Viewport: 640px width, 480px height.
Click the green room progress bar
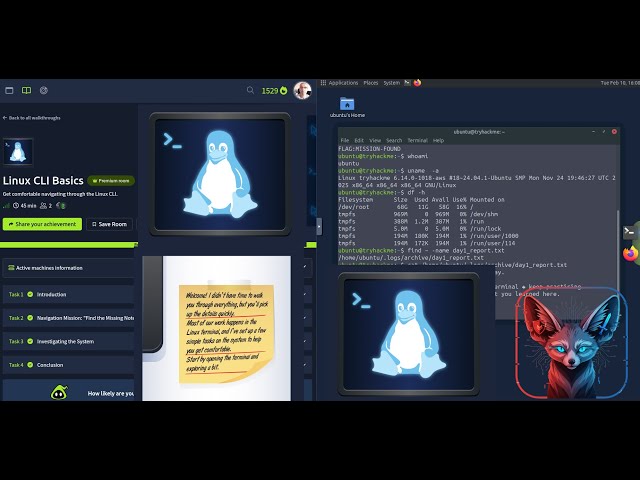click(x=69, y=245)
